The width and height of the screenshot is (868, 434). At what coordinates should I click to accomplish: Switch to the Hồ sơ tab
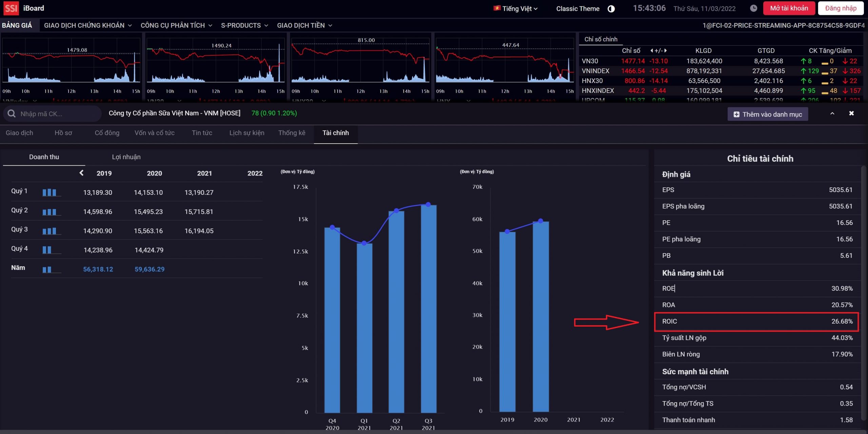[x=63, y=133]
